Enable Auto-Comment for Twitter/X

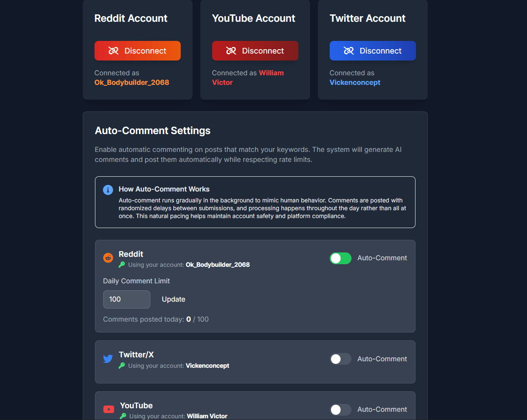(341, 359)
